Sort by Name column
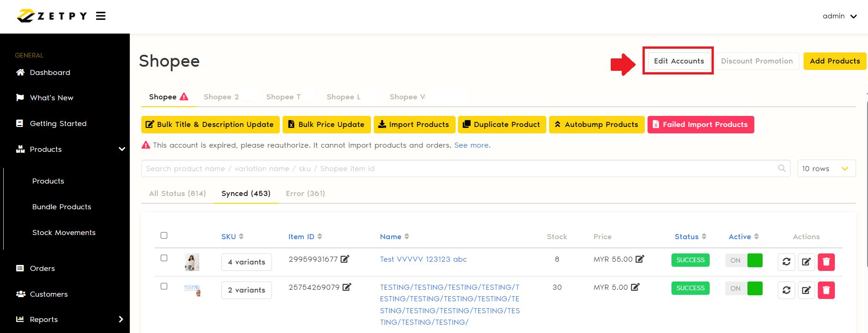Viewport: 868px width, 333px height. (x=394, y=237)
